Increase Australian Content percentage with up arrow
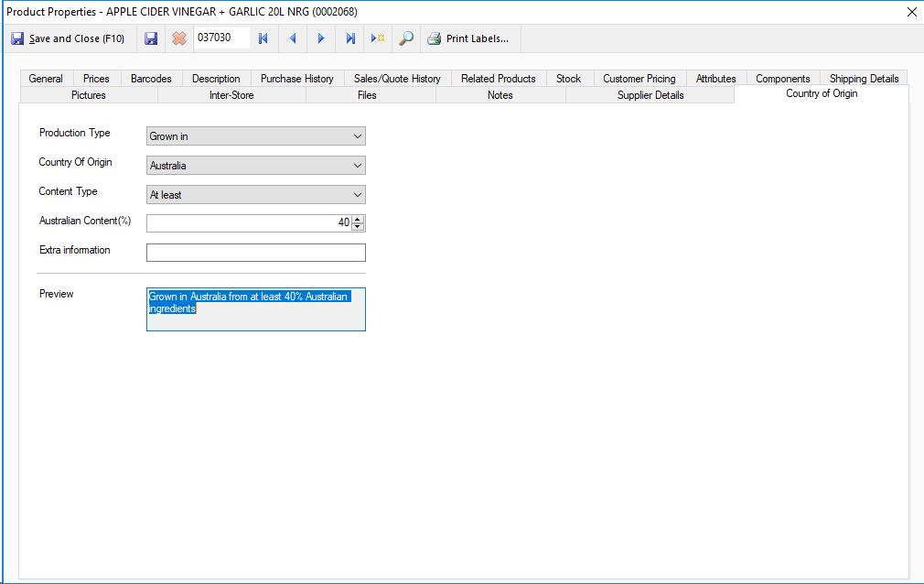The height and width of the screenshot is (584, 924). point(358,219)
